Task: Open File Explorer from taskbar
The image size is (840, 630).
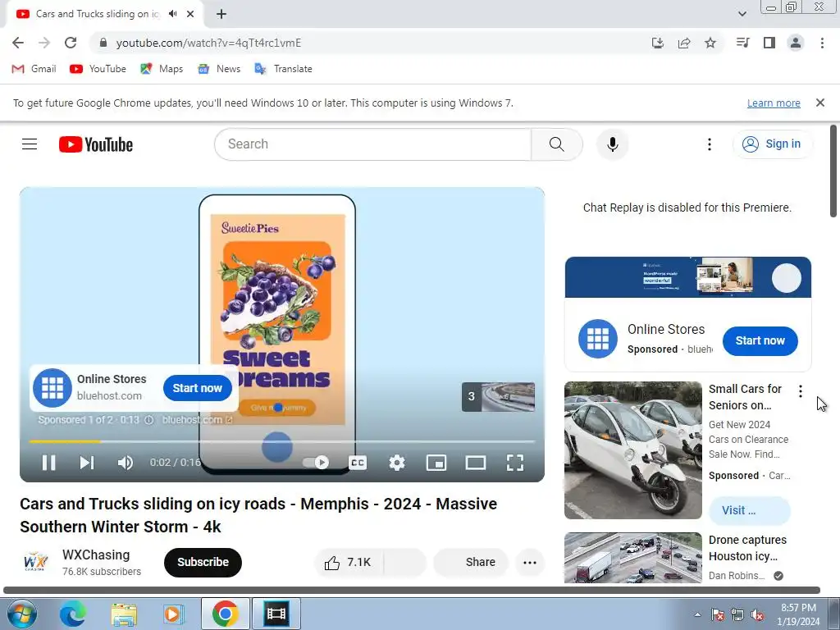Action: click(x=124, y=614)
